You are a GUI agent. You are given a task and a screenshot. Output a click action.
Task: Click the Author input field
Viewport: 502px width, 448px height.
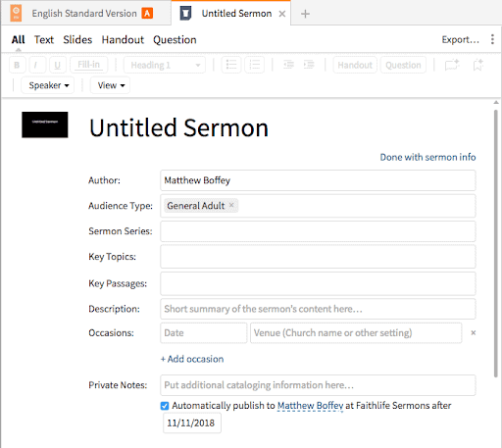[x=318, y=180]
